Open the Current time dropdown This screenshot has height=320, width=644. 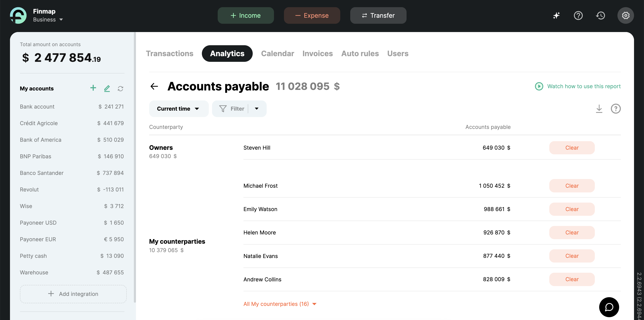click(x=179, y=109)
